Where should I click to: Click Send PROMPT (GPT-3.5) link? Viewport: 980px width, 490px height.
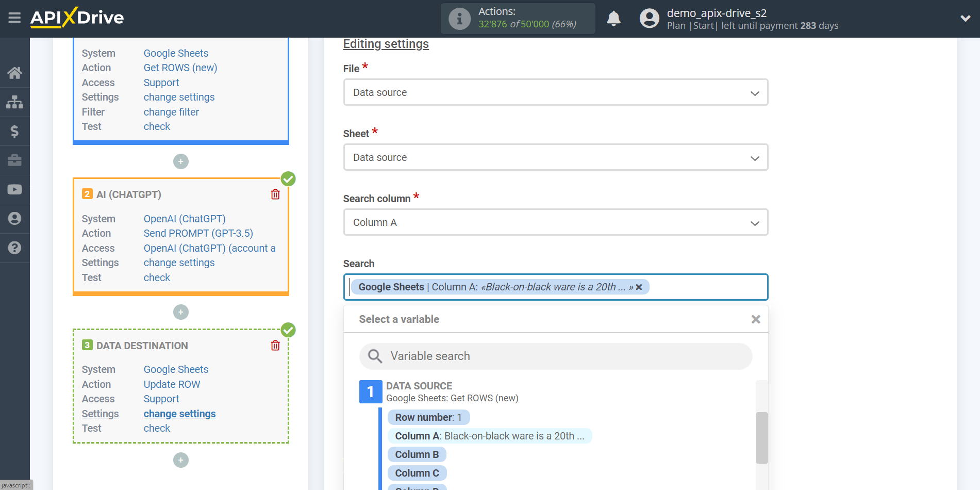tap(198, 233)
